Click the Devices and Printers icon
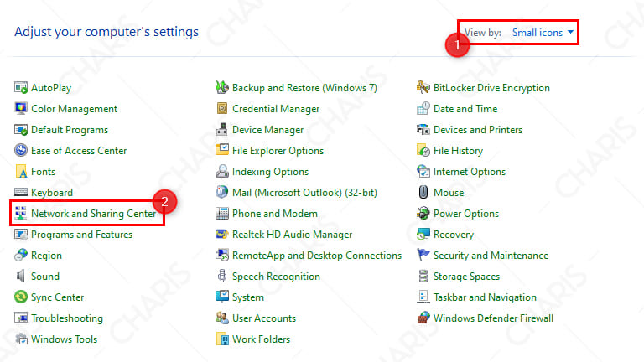The height and width of the screenshot is (362, 644). pyautogui.click(x=423, y=129)
